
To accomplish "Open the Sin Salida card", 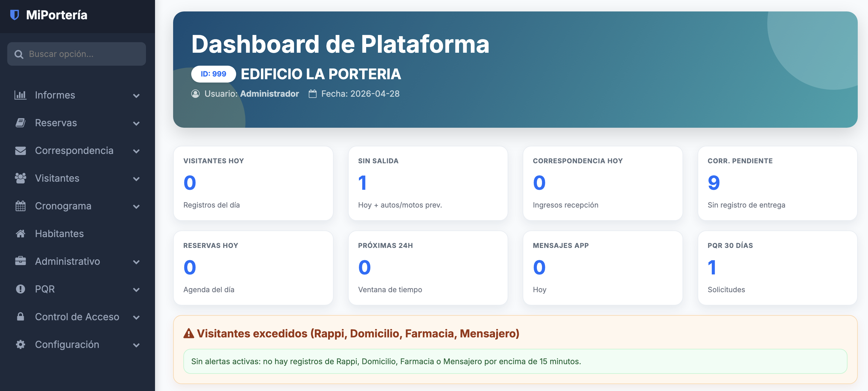I will pyautogui.click(x=428, y=183).
